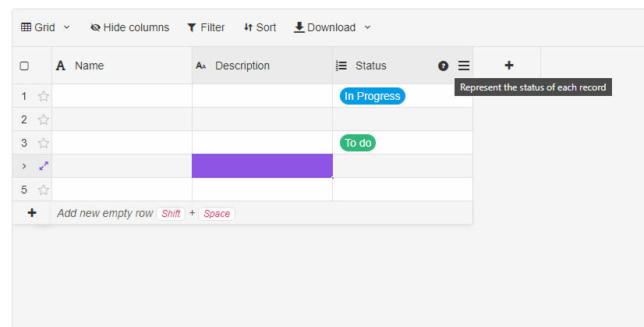Open the Filter options
Screen dimensions: 644x327
point(206,27)
